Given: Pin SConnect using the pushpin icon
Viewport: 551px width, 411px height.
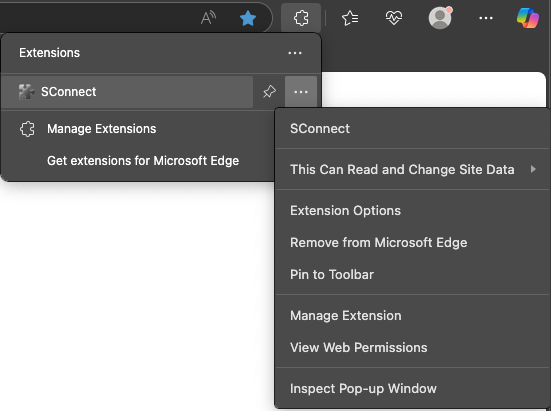Looking at the screenshot, I should [269, 92].
